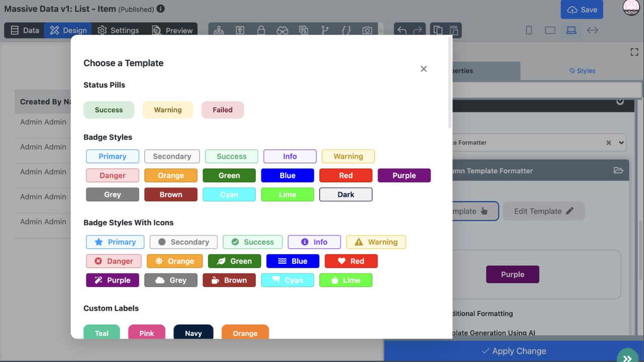Click the fullscreen expand icon
Image resolution: width=644 pixels, height=362 pixels.
point(634,52)
